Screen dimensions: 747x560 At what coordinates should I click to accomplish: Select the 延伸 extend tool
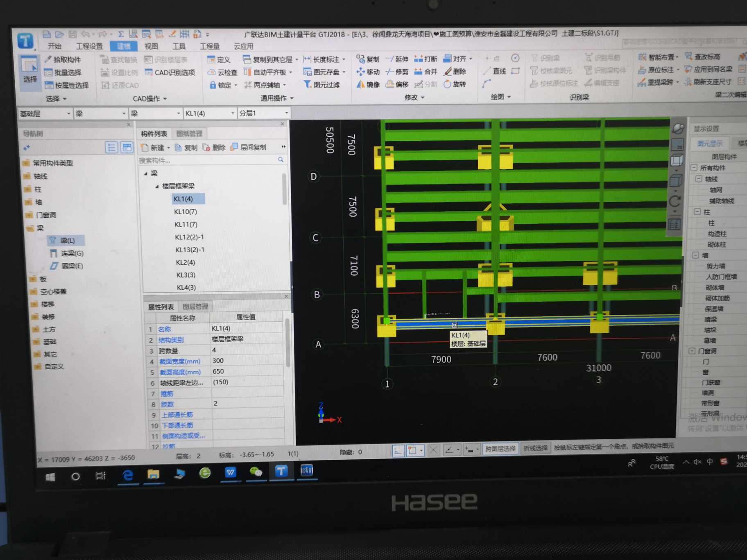click(x=397, y=59)
